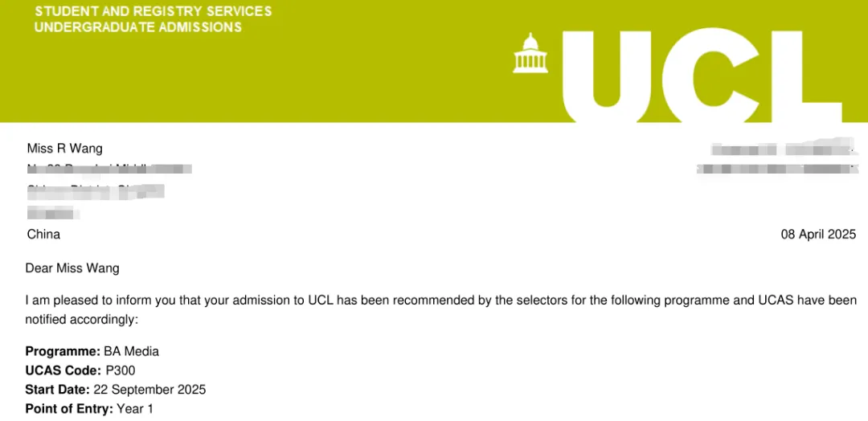Viewport: 868px width, 421px height.
Task: Click the country line China
Action: [x=43, y=234]
